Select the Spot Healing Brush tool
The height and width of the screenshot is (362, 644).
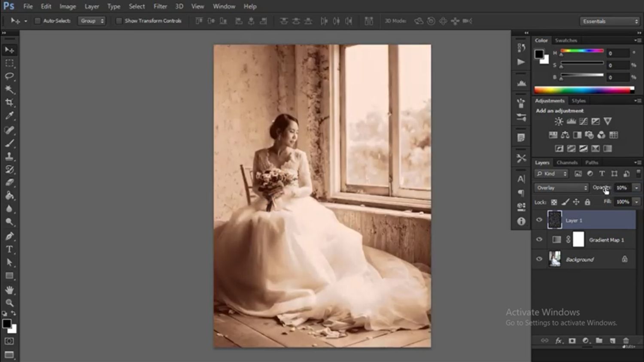9,130
